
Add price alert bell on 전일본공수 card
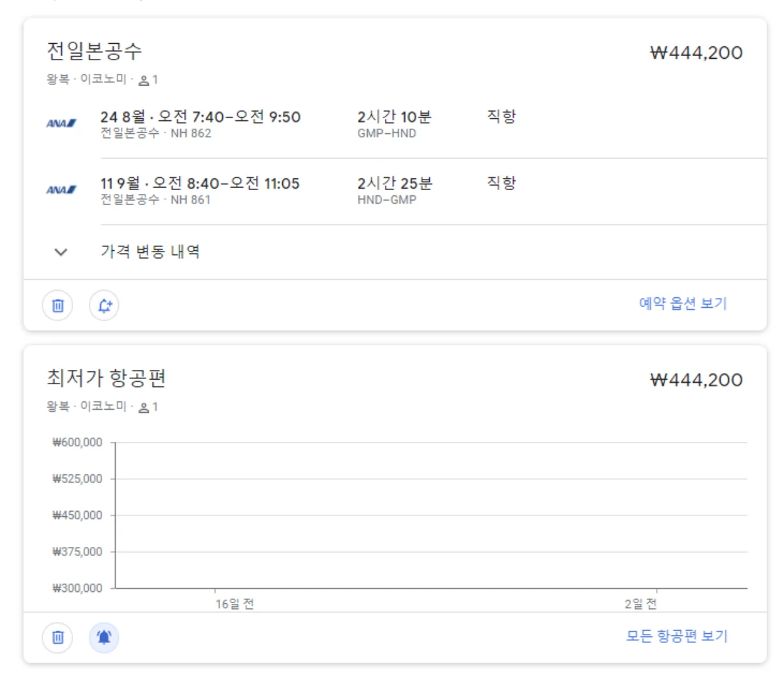pyautogui.click(x=104, y=305)
